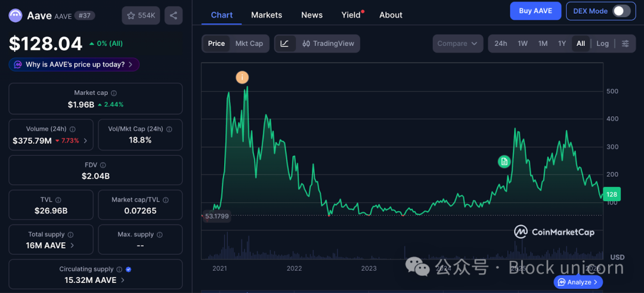This screenshot has width=644, height=293.
Task: Click the green document marker on chart
Action: pyautogui.click(x=504, y=161)
